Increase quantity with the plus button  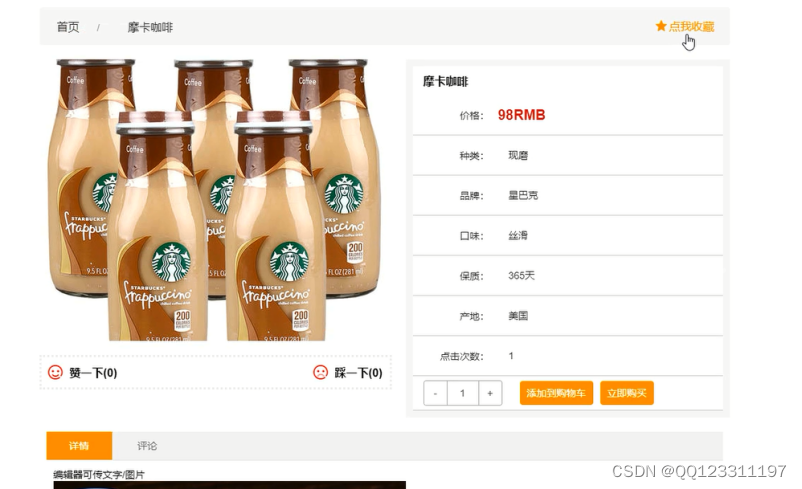pos(490,393)
